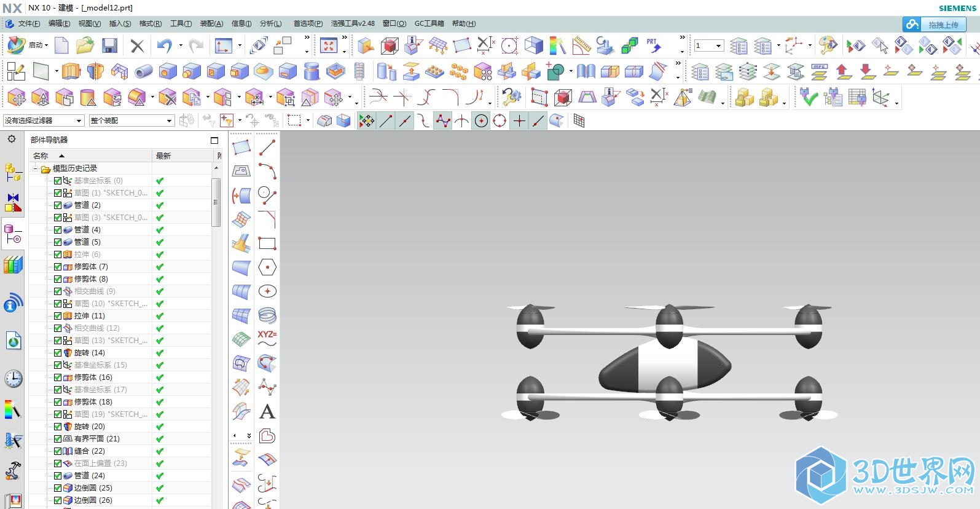Select the Sketch tool icon

(x=16, y=72)
